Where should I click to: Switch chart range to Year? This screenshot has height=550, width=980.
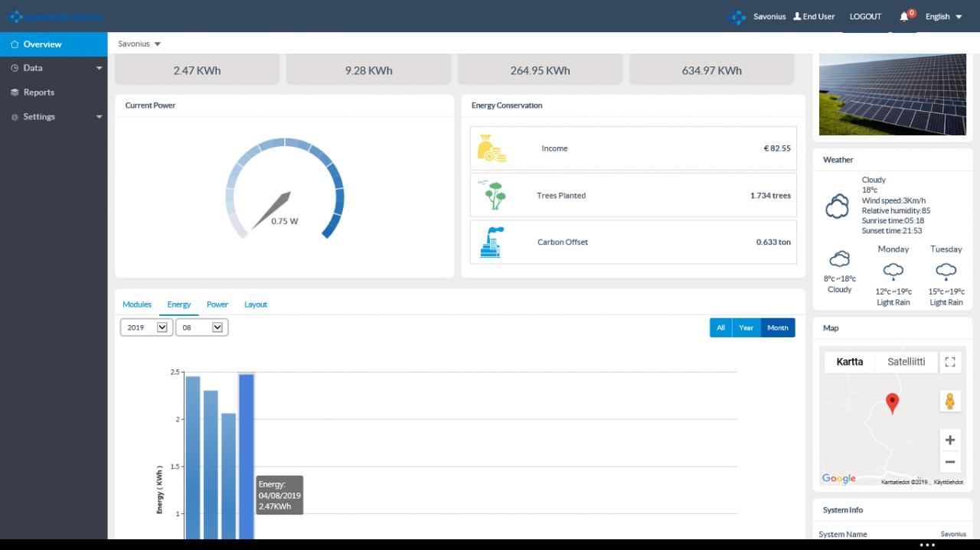click(746, 327)
